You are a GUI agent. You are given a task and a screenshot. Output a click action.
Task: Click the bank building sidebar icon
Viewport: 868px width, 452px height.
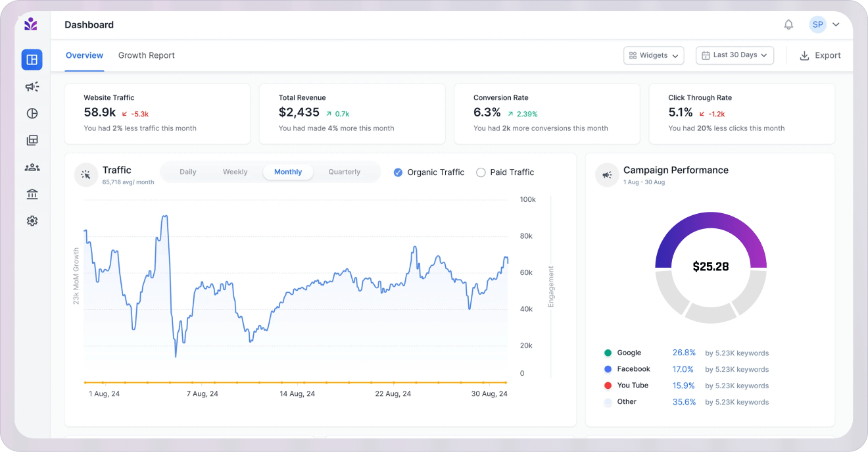click(x=32, y=194)
